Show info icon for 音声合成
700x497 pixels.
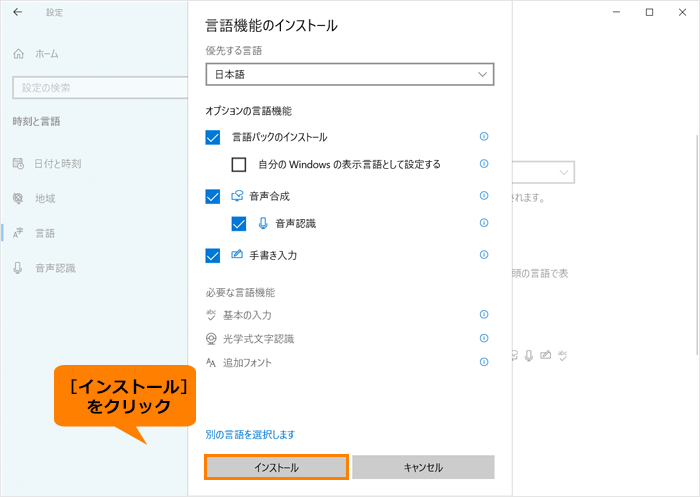484,195
